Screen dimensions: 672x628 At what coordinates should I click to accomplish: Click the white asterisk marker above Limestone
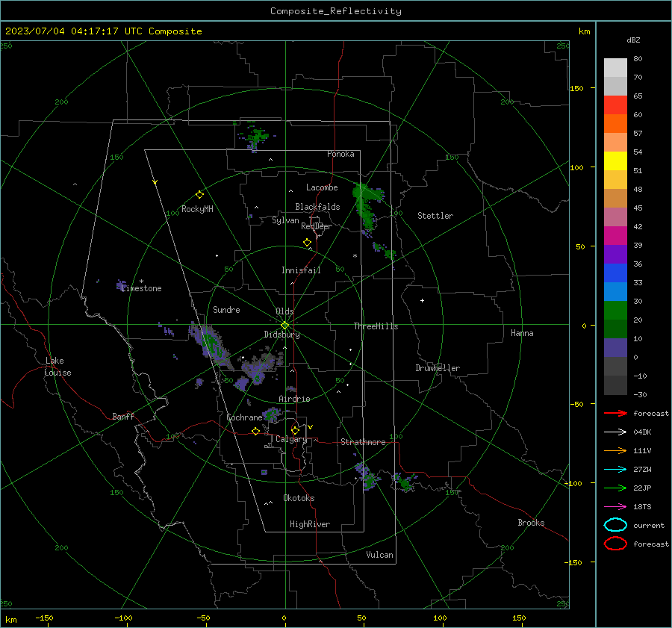tap(141, 282)
